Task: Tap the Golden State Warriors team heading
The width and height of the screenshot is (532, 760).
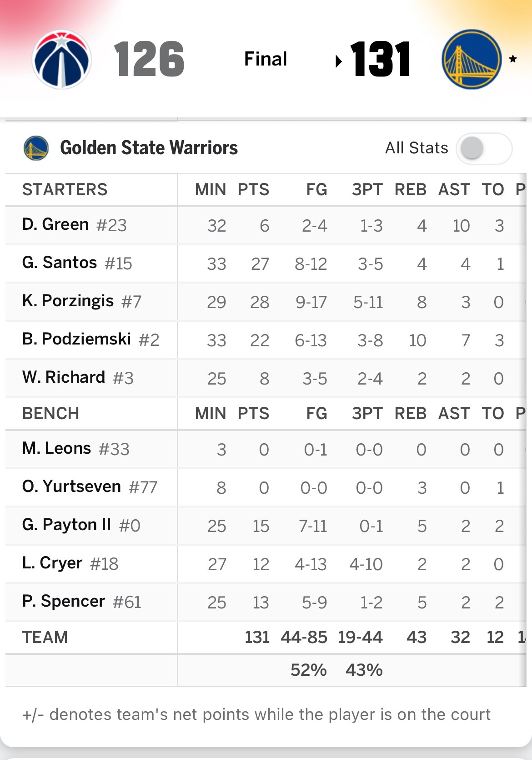Action: coord(149,148)
